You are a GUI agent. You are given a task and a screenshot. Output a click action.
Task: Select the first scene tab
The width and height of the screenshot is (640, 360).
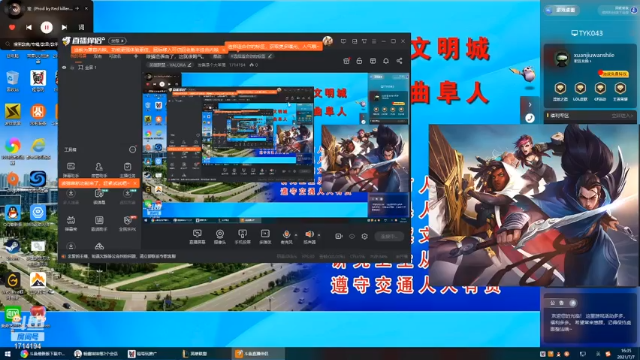79,56
